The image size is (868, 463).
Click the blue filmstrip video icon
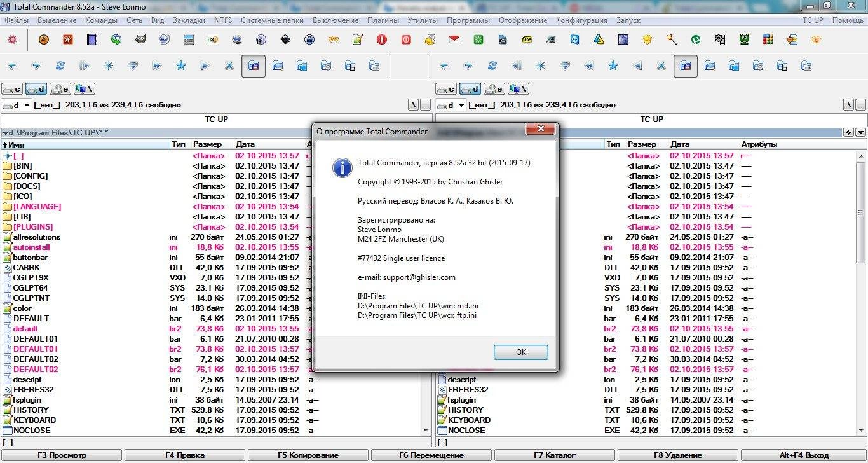point(92,39)
